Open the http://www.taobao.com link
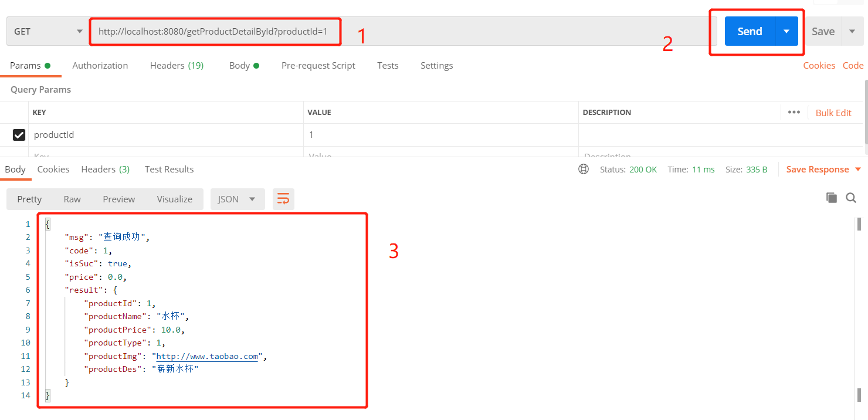The width and height of the screenshot is (868, 420). tap(207, 356)
